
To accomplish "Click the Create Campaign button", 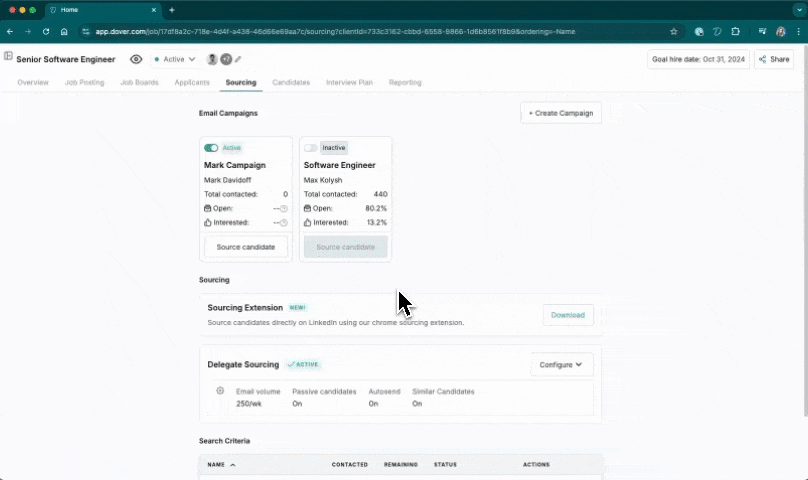I will 561,113.
